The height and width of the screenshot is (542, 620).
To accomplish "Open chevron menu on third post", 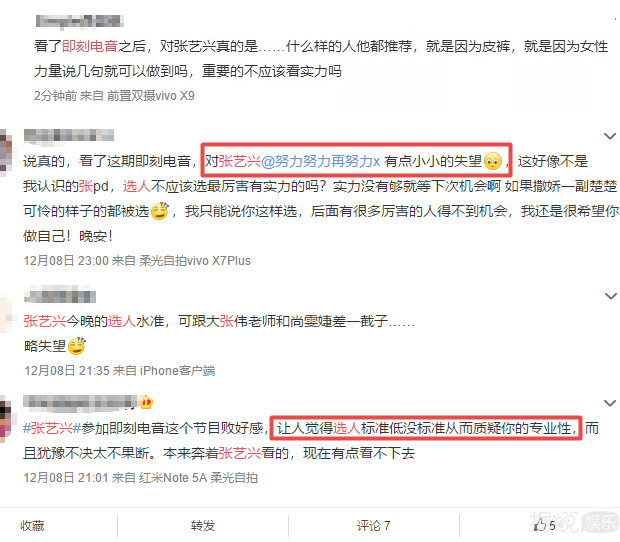I will pyautogui.click(x=610, y=296).
